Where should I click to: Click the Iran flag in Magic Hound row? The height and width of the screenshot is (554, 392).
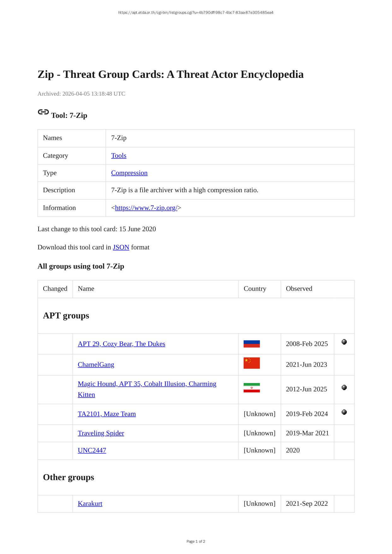point(252,388)
